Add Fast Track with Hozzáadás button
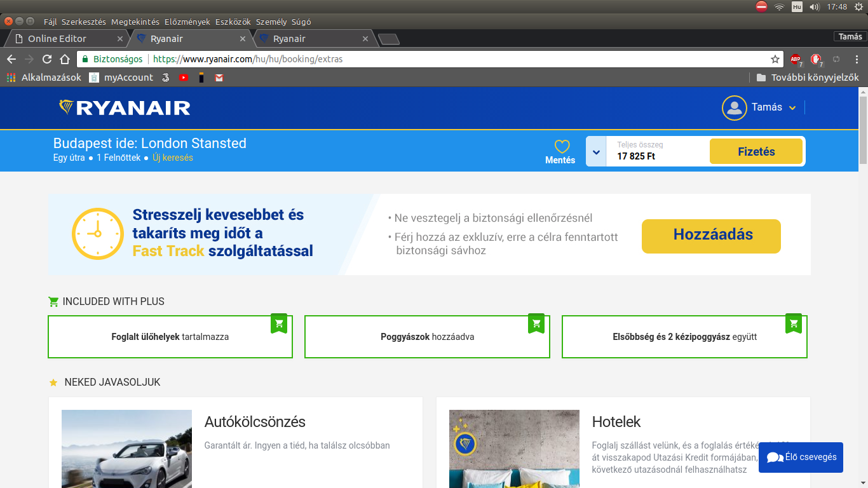 pyautogui.click(x=711, y=236)
